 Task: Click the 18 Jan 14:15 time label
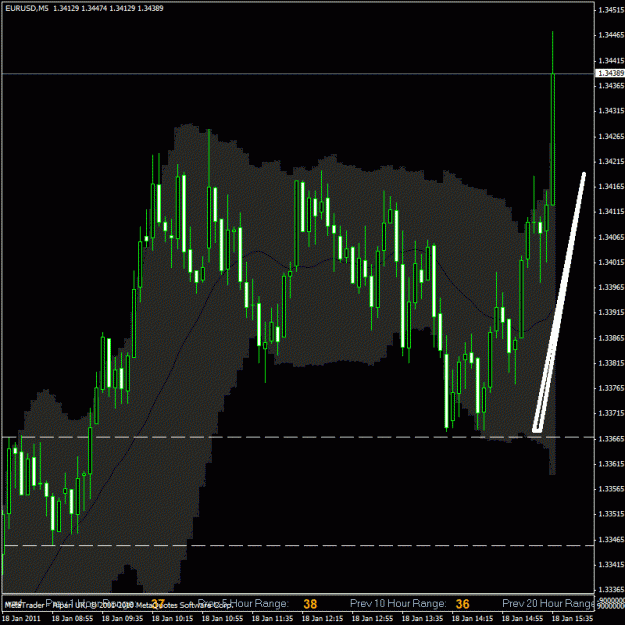coord(472,619)
